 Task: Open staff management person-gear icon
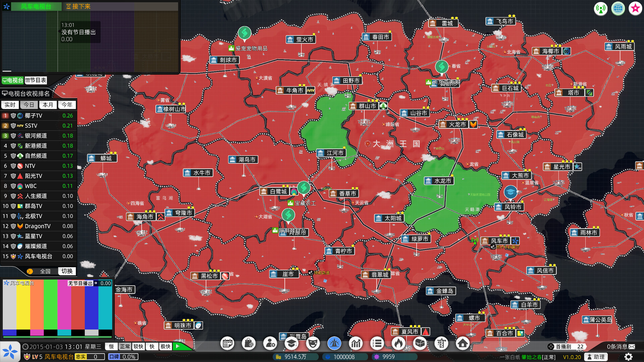pyautogui.click(x=270, y=343)
